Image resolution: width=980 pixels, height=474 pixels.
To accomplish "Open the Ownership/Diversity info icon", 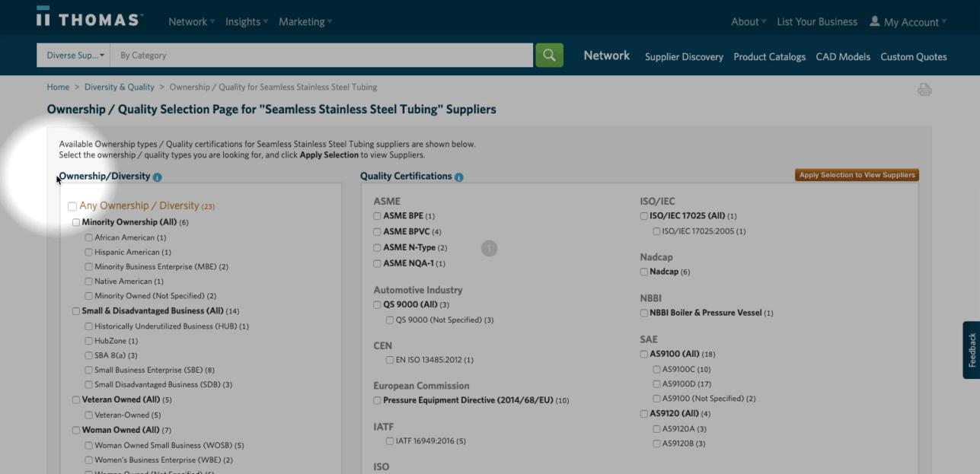I will coord(158,177).
